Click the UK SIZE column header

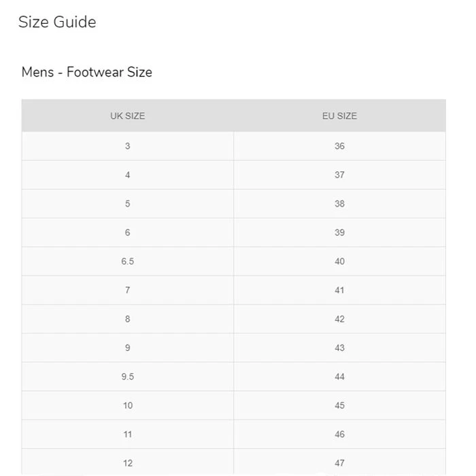[x=127, y=116]
